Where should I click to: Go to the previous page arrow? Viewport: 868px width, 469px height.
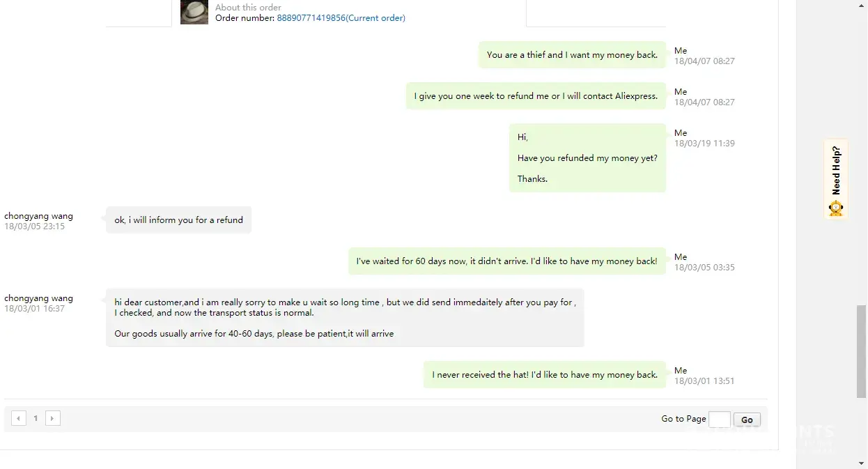[x=19, y=419]
